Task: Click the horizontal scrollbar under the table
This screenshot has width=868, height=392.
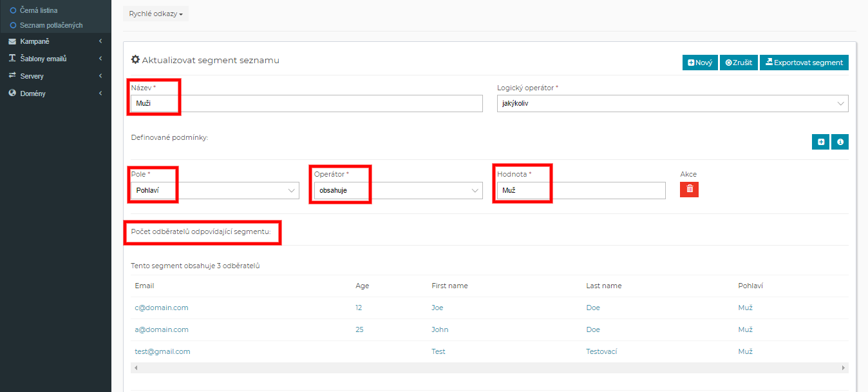Action: click(489, 367)
